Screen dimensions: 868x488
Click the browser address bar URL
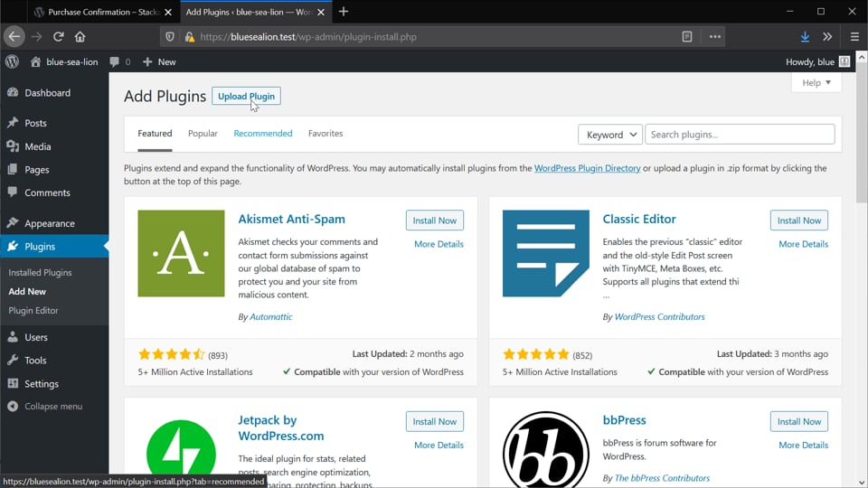point(308,36)
